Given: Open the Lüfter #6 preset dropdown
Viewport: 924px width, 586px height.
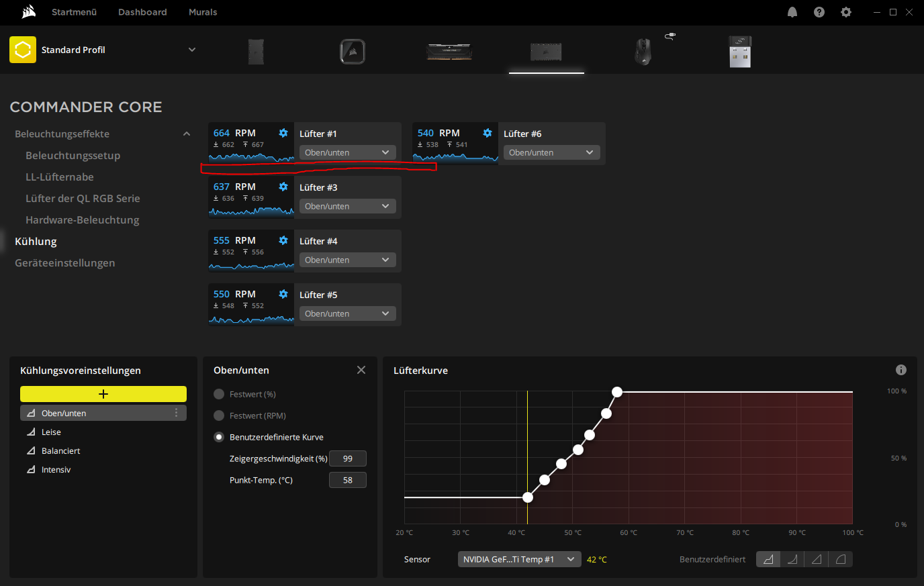Looking at the screenshot, I should point(552,152).
